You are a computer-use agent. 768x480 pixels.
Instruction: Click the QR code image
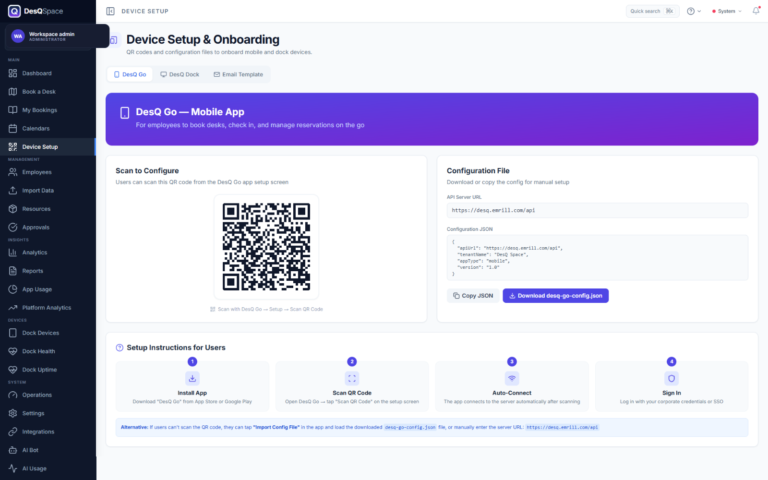pyautogui.click(x=266, y=247)
